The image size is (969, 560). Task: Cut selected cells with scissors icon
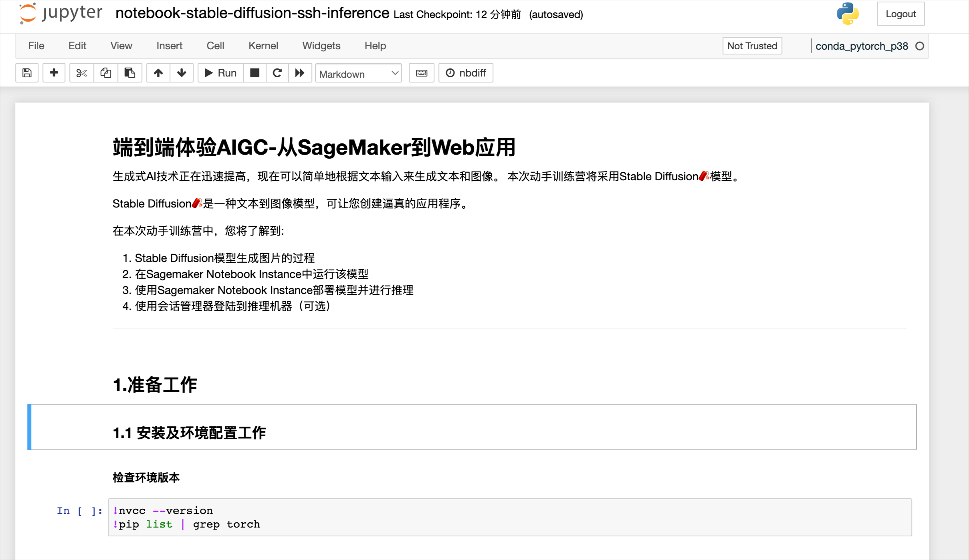click(82, 73)
